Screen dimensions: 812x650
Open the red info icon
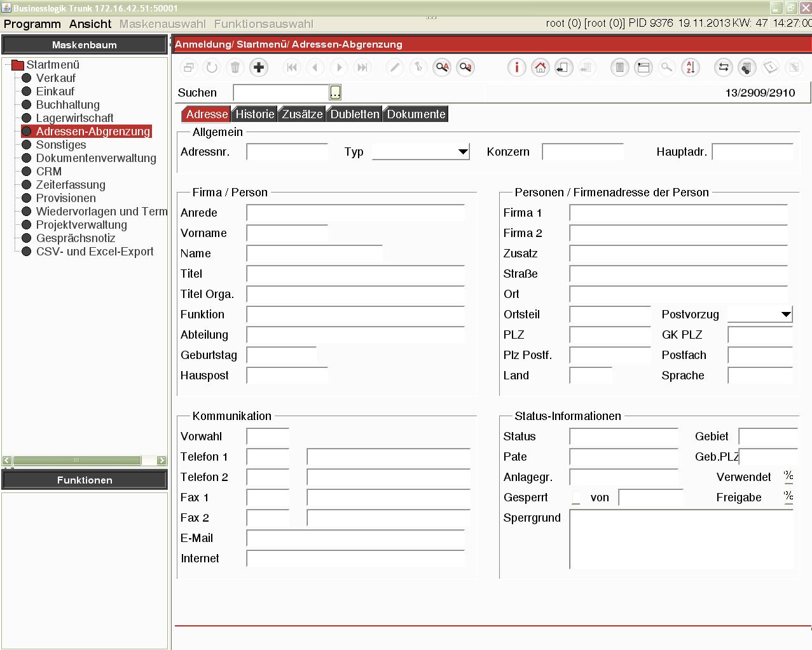click(x=516, y=67)
